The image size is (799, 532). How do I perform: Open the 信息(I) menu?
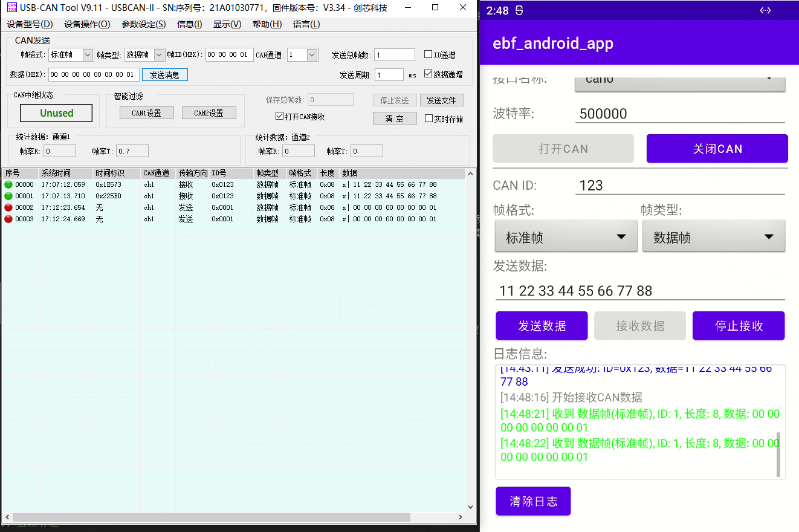pos(189,24)
